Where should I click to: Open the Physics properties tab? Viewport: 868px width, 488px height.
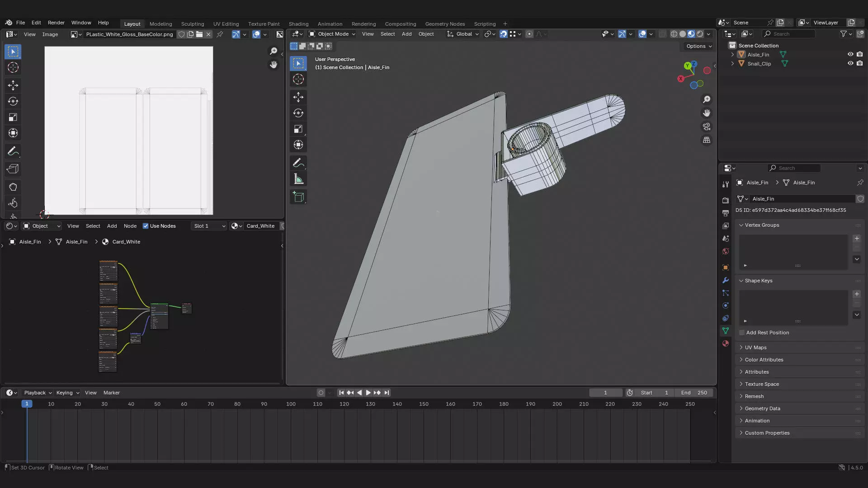click(726, 305)
